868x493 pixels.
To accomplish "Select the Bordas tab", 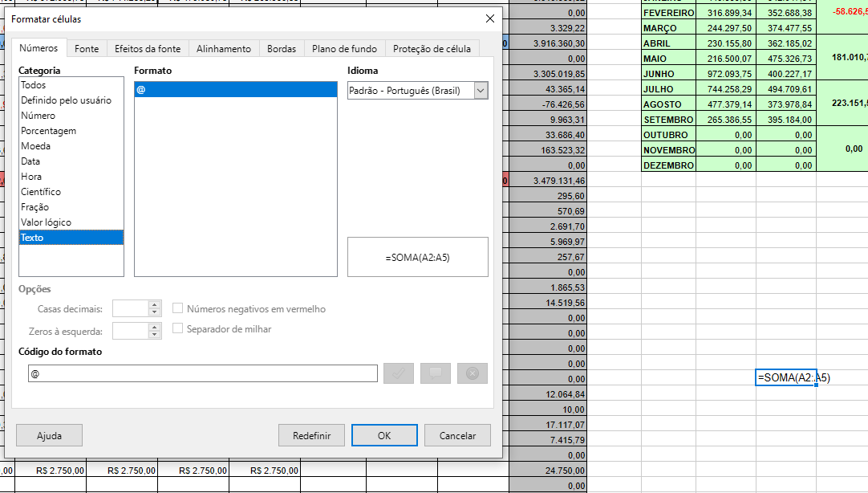I will 282,49.
